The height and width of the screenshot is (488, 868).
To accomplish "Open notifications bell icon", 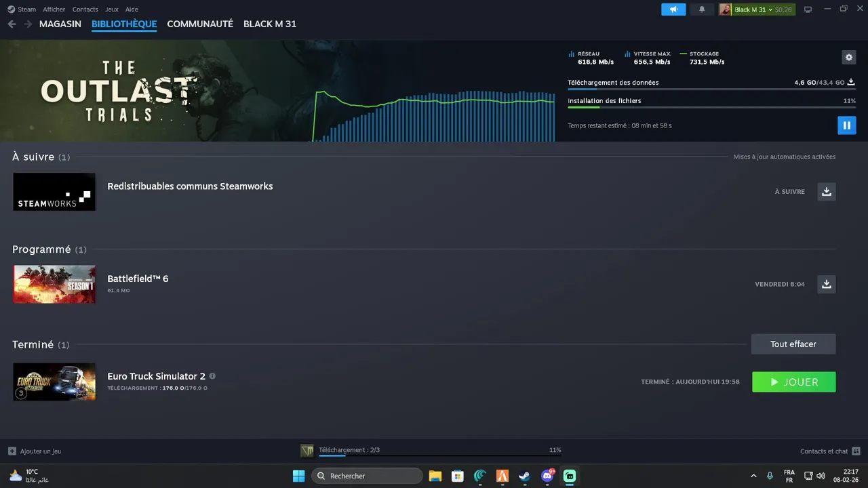I will tap(702, 9).
